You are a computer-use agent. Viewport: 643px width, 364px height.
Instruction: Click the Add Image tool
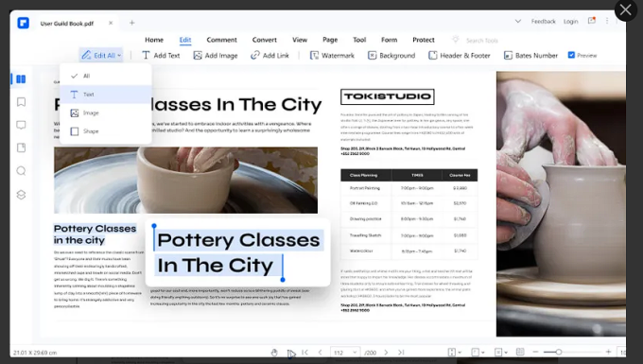click(x=216, y=56)
